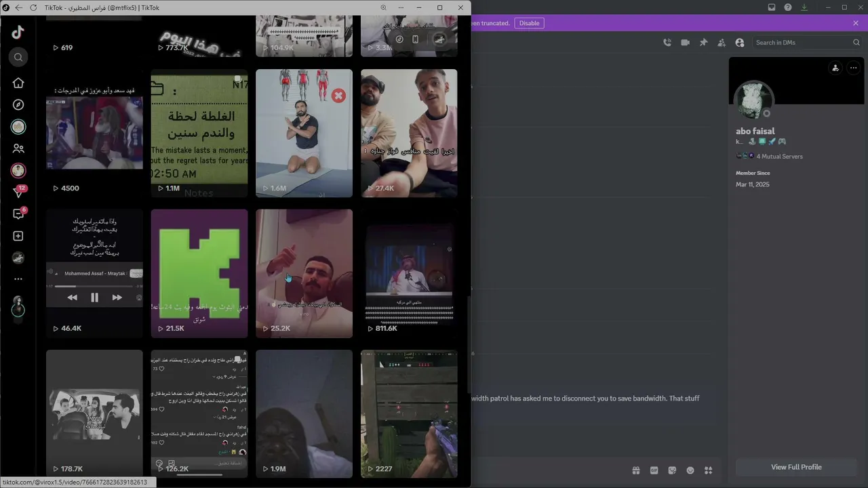The width and height of the screenshot is (868, 488).
Task: Click View Full Profile button
Action: point(796,467)
